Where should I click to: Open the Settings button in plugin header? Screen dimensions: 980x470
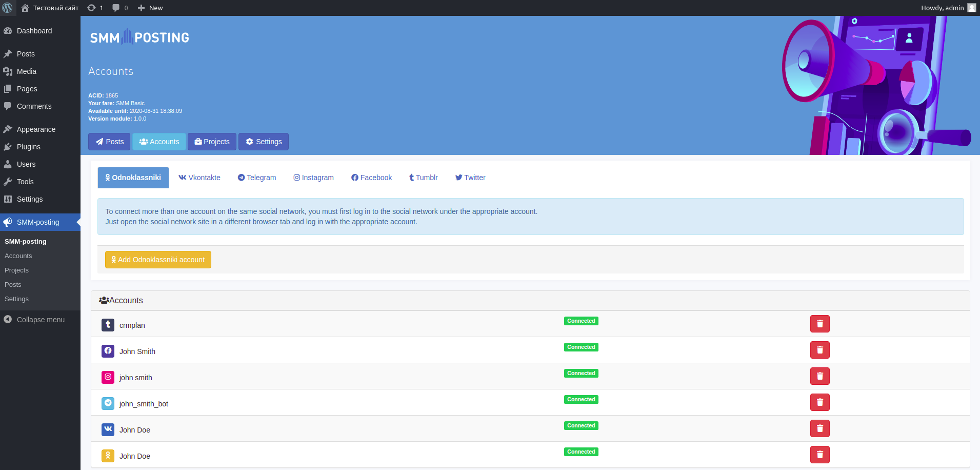(x=264, y=142)
